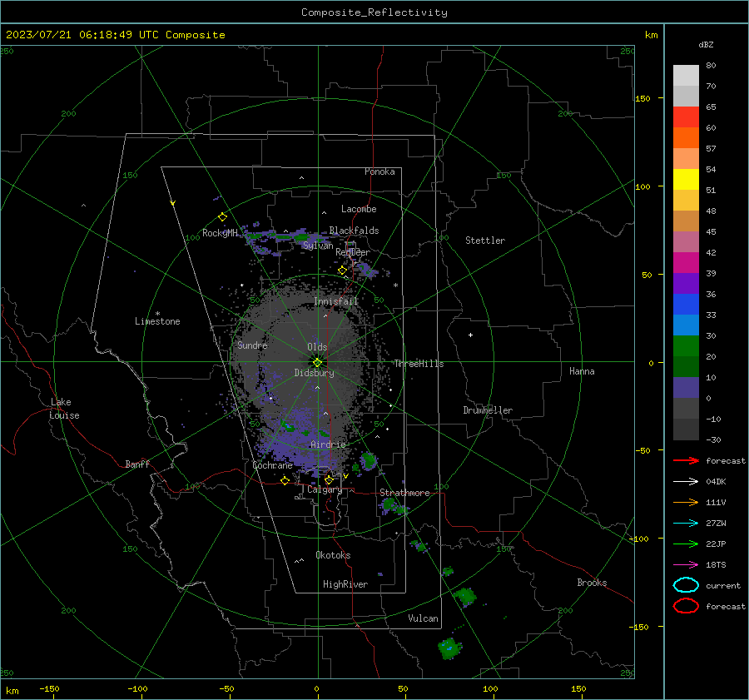The height and width of the screenshot is (700, 749).
Task: Pick the lightest gray 70-80 dBZ band
Action: coord(686,76)
